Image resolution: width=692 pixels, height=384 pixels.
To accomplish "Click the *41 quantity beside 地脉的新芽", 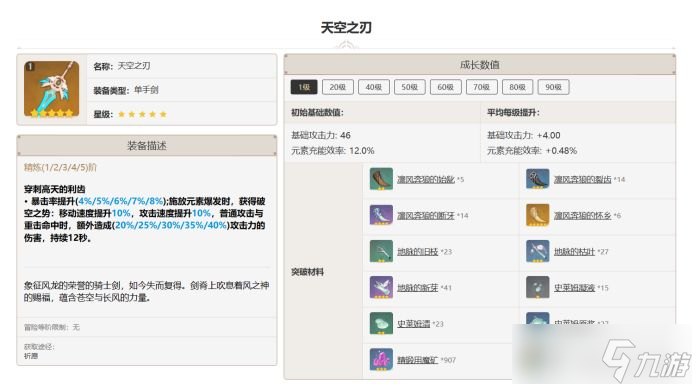I will 446,288.
